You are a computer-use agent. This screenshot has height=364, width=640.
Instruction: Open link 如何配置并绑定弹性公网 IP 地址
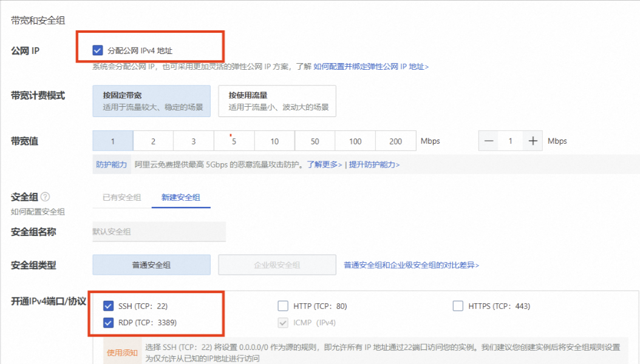(371, 67)
